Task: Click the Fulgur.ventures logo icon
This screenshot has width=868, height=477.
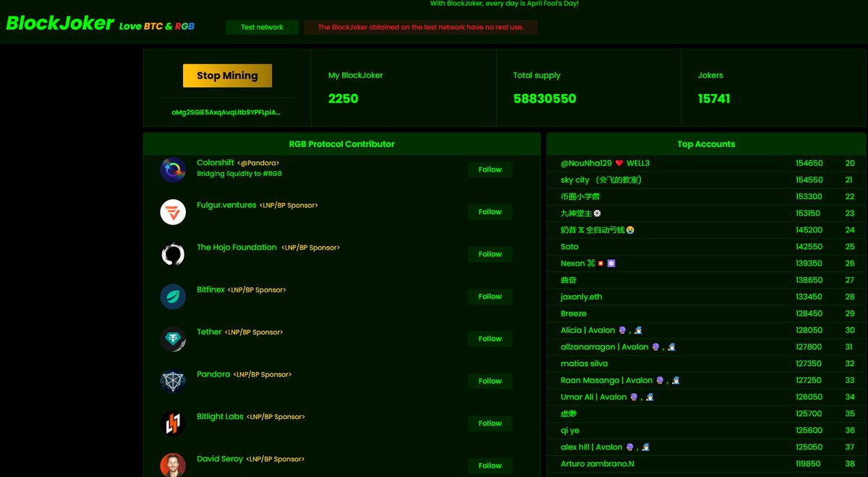Action: pyautogui.click(x=173, y=212)
